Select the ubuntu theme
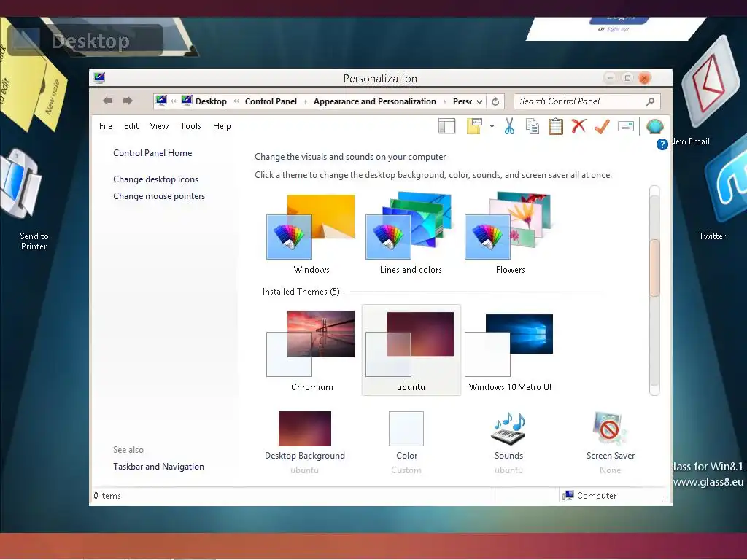The width and height of the screenshot is (747, 560). pos(411,350)
